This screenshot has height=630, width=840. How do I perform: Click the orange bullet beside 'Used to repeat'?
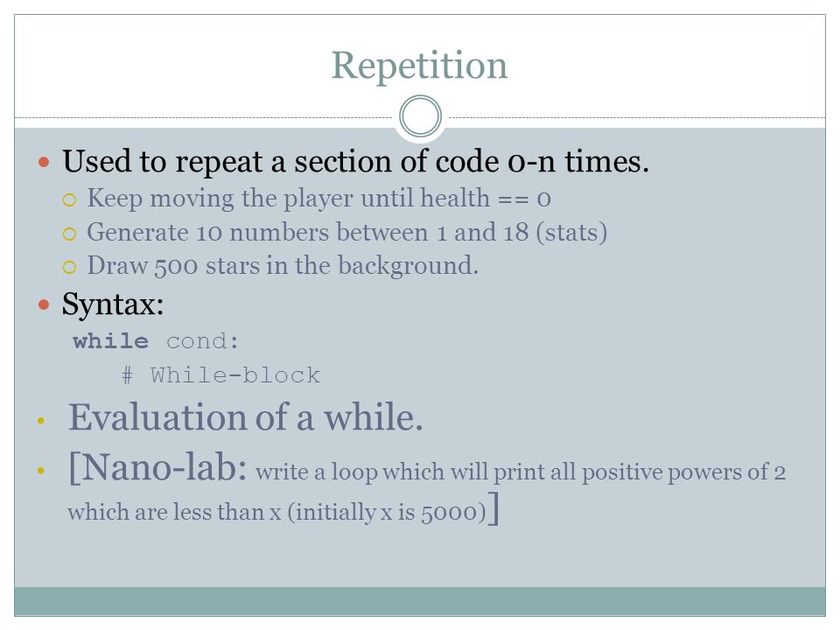[x=44, y=162]
